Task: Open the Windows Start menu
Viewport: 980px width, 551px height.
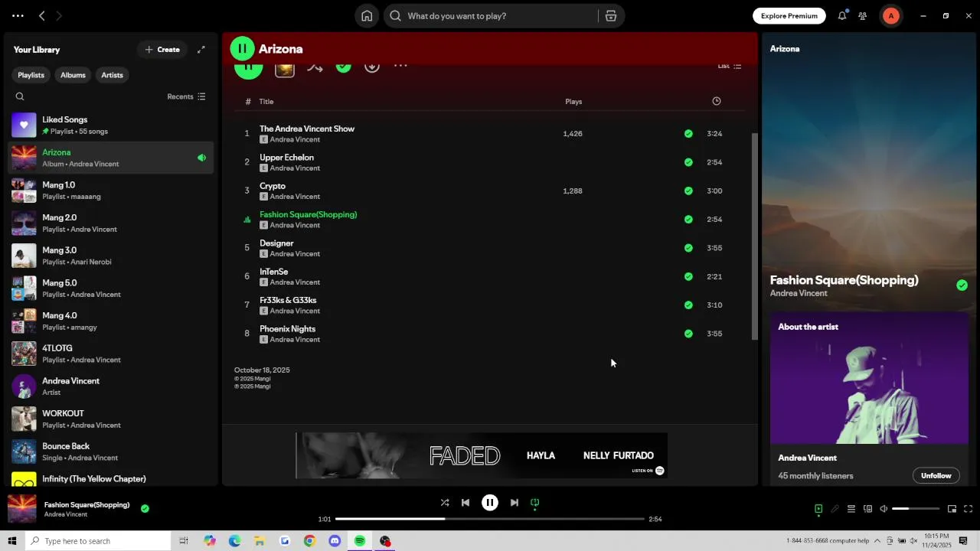Action: [12, 541]
